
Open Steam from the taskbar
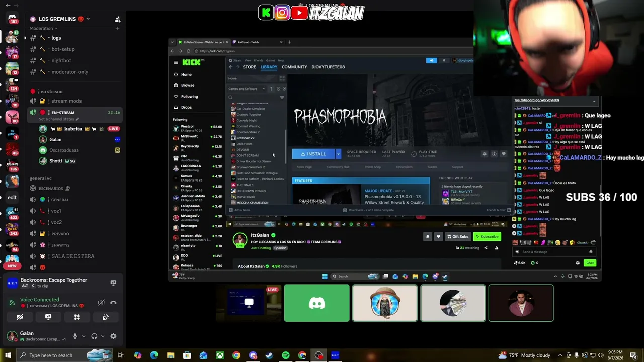click(x=269, y=355)
